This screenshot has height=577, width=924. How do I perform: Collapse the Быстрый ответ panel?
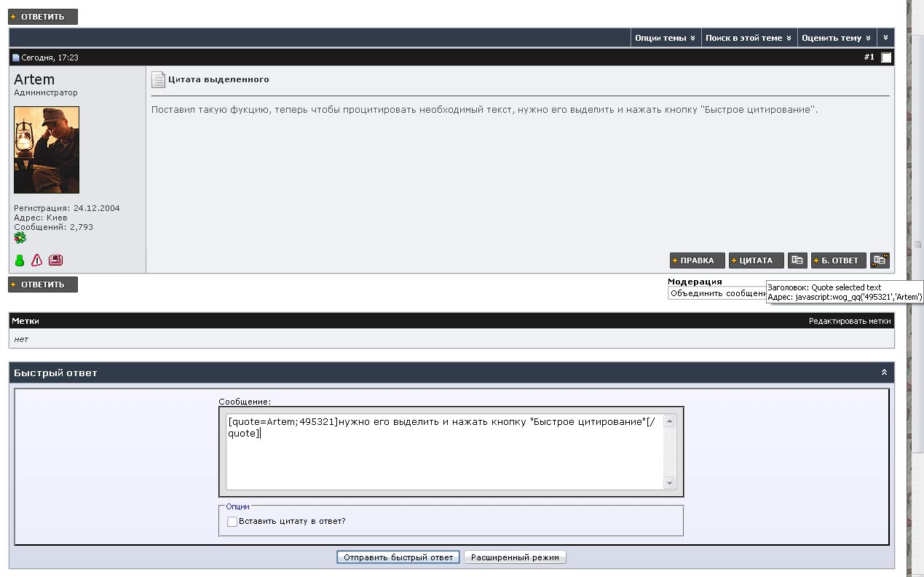tap(884, 373)
